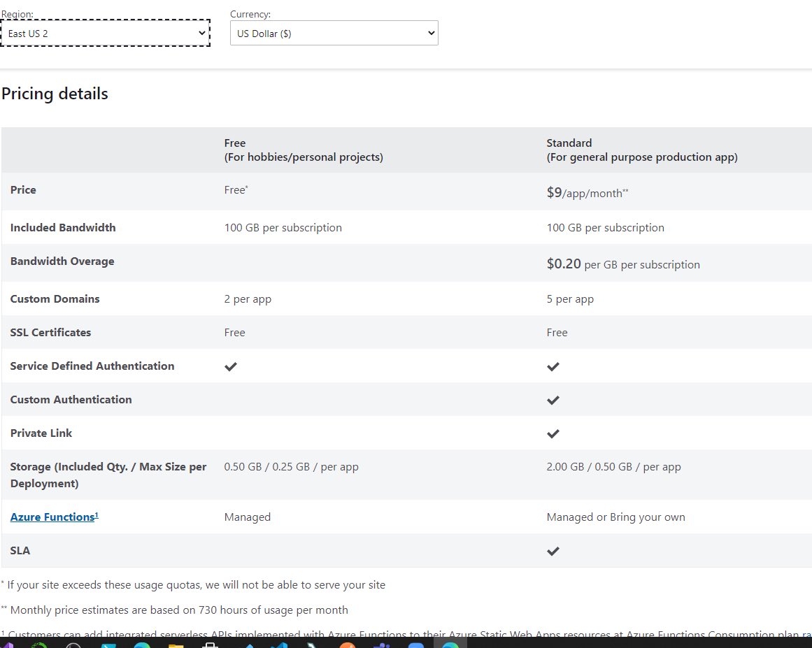Click the "Service Defined Authentication" row label
The width and height of the screenshot is (812, 648).
point(92,366)
